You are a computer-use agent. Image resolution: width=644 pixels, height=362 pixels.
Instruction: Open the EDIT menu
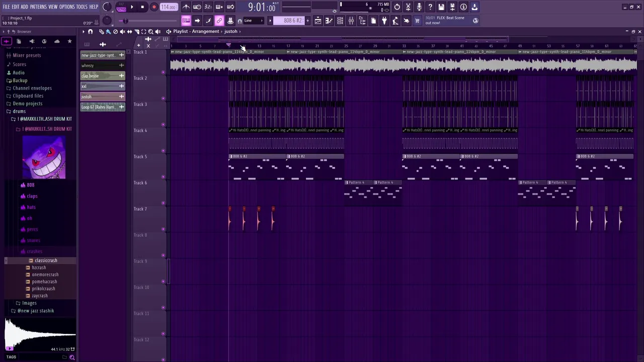(x=16, y=7)
